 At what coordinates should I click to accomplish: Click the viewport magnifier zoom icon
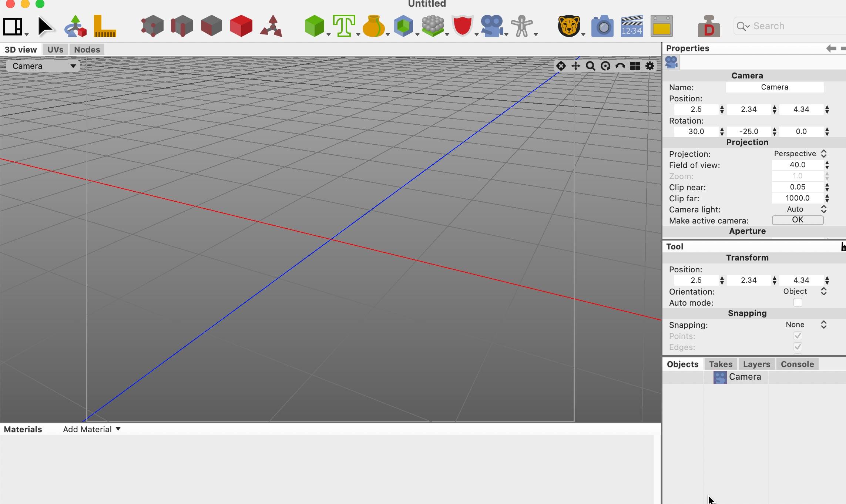coord(591,66)
